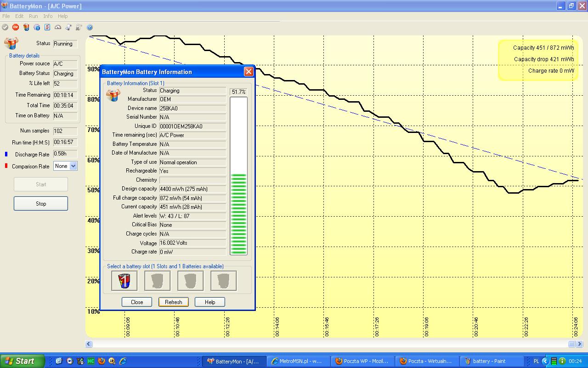Viewport: 588px width, 368px height.
Task: Switch to Poczta WP Mozilla taskbar window
Action: tap(362, 361)
